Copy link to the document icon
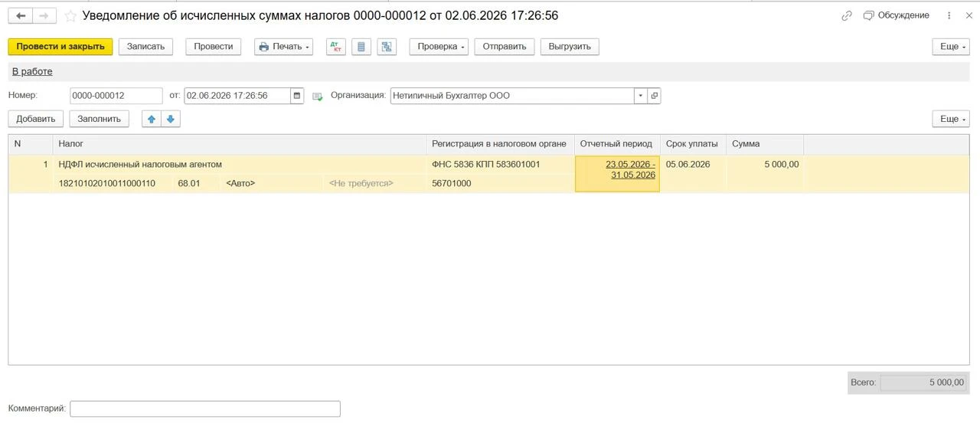980x423 pixels. pyautogui.click(x=847, y=15)
